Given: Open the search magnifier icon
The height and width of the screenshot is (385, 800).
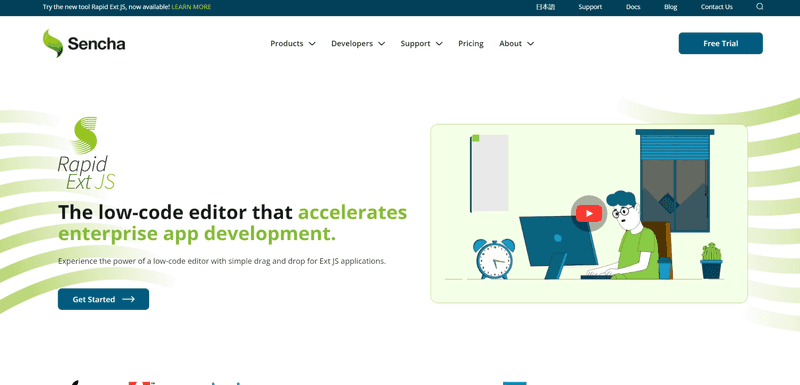Looking at the screenshot, I should click(760, 7).
